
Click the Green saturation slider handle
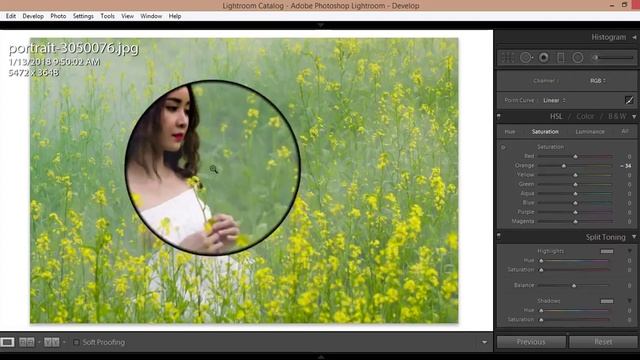[x=576, y=184]
